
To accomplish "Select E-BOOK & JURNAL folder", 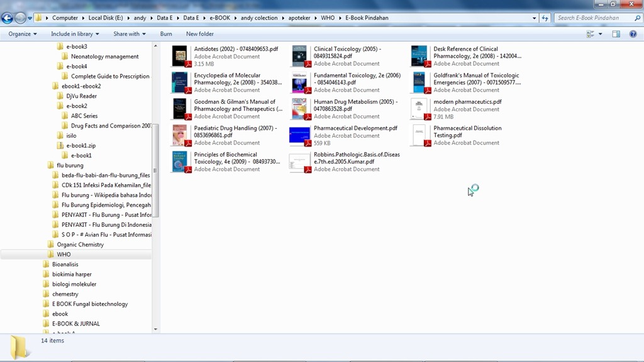I will point(75,324).
